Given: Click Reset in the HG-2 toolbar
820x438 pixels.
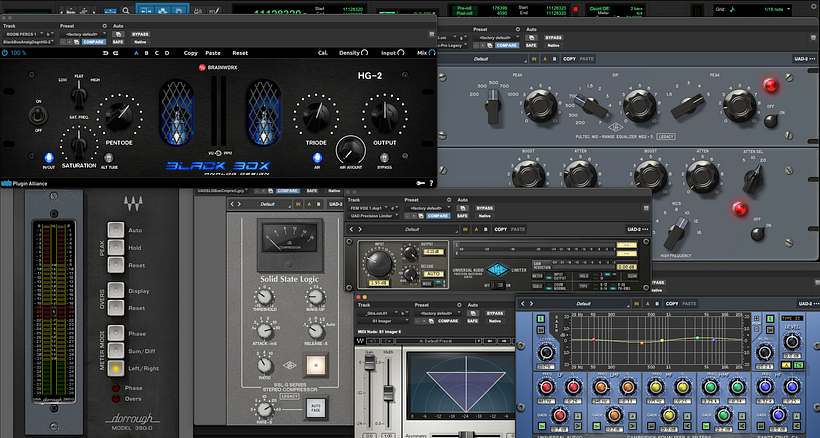Looking at the screenshot, I should (x=240, y=53).
